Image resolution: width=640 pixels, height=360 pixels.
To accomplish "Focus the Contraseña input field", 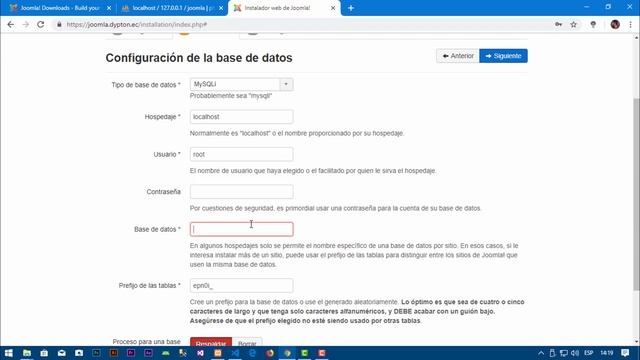I will [x=241, y=192].
